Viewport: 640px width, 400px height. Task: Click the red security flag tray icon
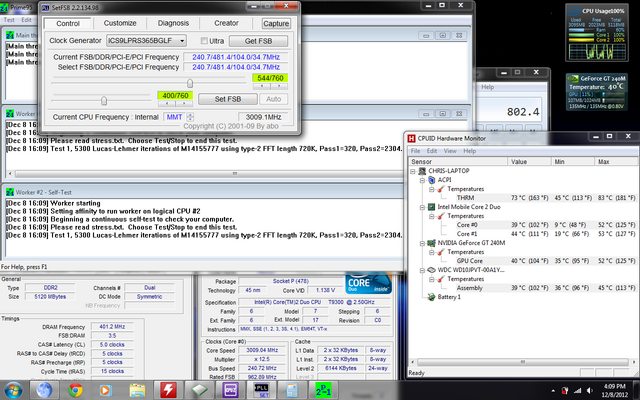click(x=565, y=391)
